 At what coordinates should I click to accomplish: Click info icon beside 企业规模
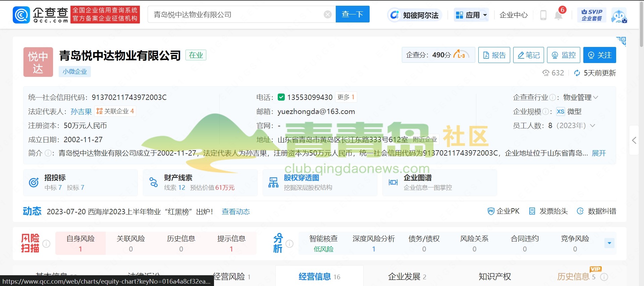545,112
